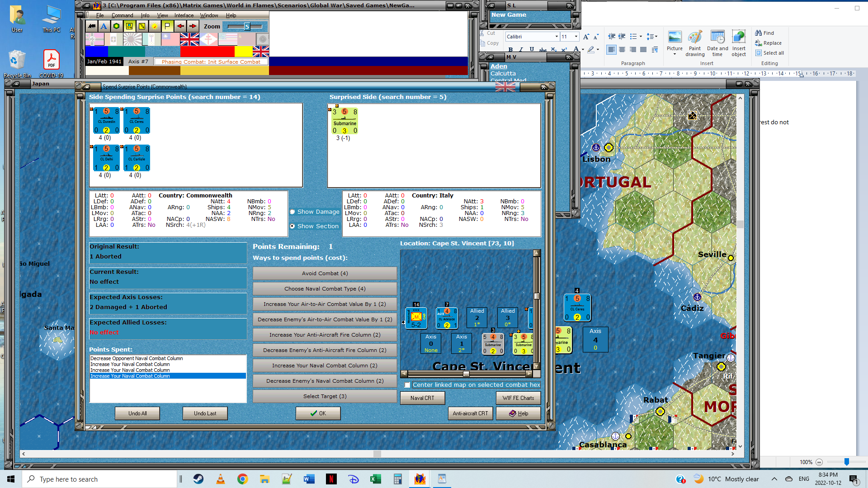Toggle WordPad's subscript formatting button
Image resolution: width=868 pixels, height=488 pixels.
tap(554, 49)
